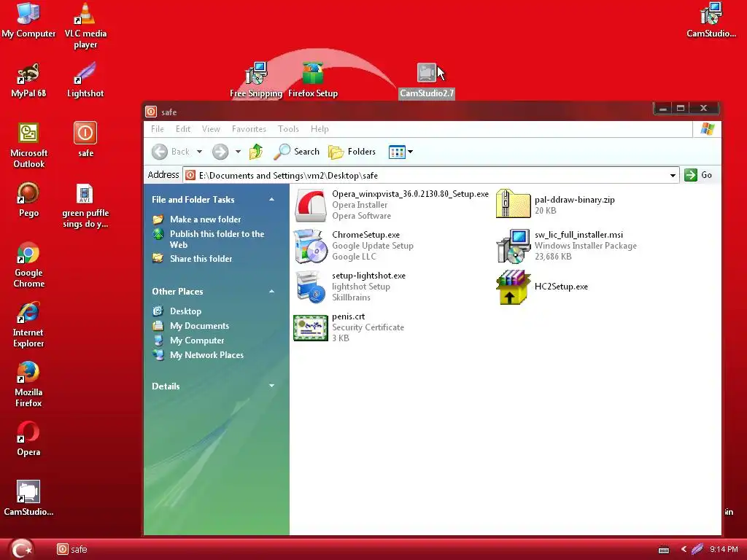Viewport: 747px width, 560px height.
Task: Select the safe folder desktop icon
Action: pyautogui.click(x=85, y=139)
